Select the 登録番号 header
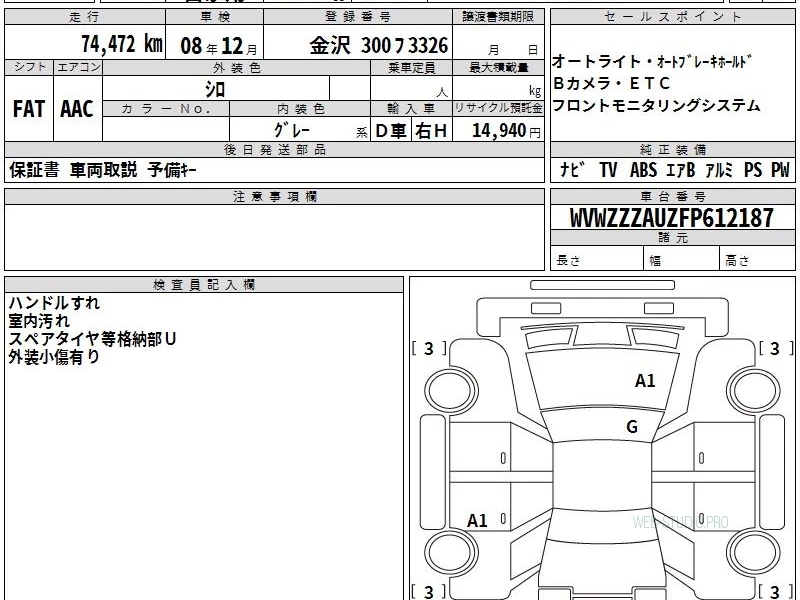The width and height of the screenshot is (800, 600). pos(358,17)
